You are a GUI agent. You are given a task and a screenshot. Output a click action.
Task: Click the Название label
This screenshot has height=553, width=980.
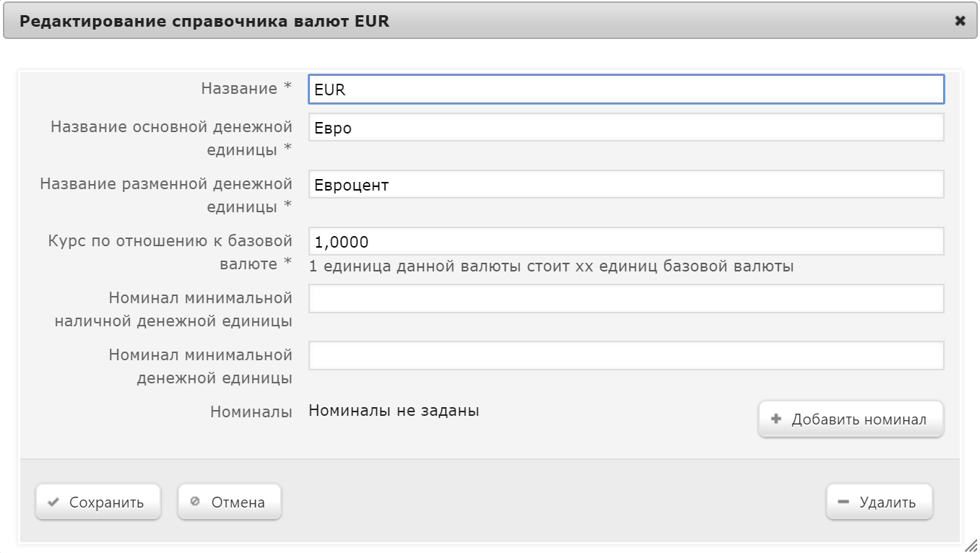click(246, 88)
